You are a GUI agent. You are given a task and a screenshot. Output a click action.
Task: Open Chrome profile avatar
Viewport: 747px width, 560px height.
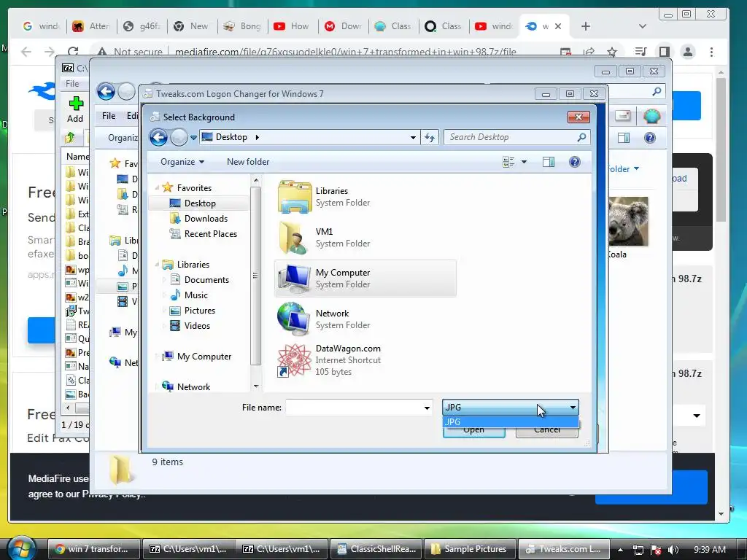687,52
